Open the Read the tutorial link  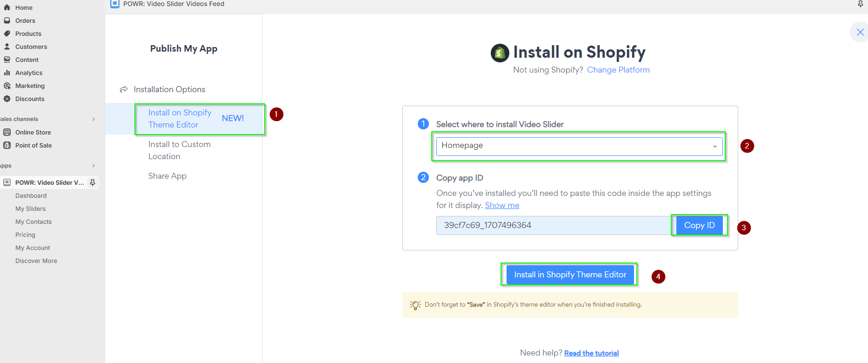(591, 353)
